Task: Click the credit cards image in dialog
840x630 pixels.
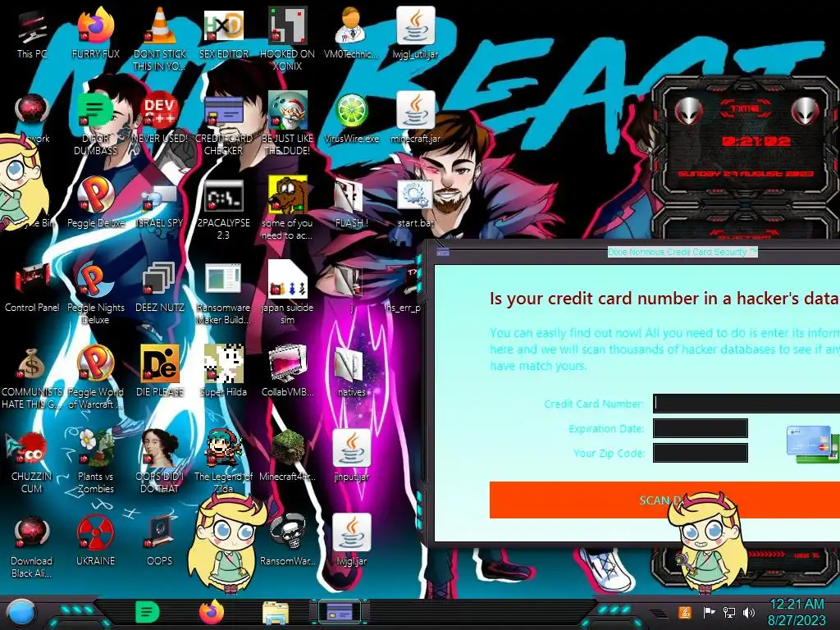Action: tap(812, 444)
